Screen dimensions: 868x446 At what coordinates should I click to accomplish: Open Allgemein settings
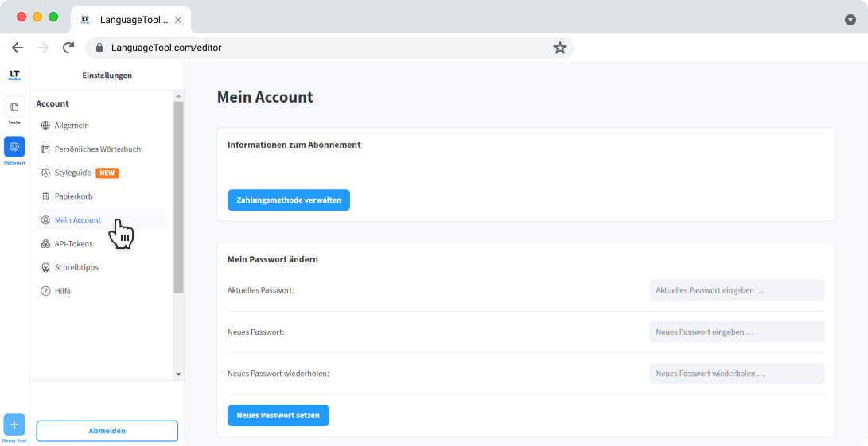coord(101,126)
